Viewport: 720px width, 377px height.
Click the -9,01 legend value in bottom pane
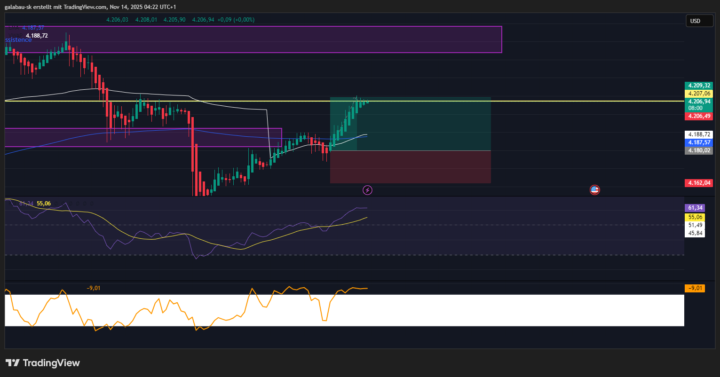(94, 288)
